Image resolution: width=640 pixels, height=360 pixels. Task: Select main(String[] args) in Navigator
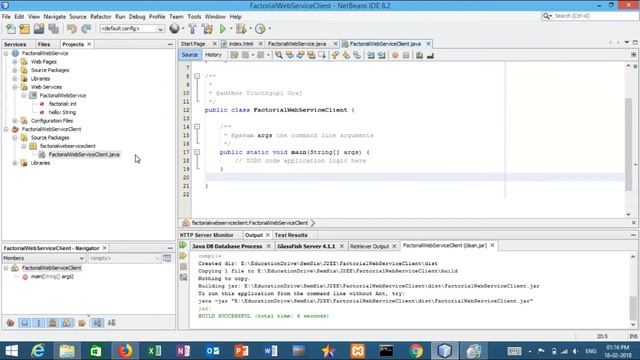[52, 277]
